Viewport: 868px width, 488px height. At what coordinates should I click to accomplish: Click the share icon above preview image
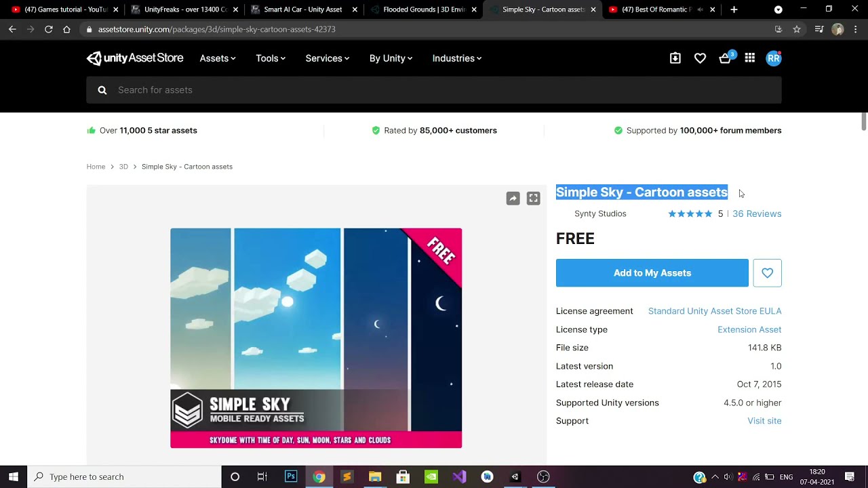[x=513, y=199]
